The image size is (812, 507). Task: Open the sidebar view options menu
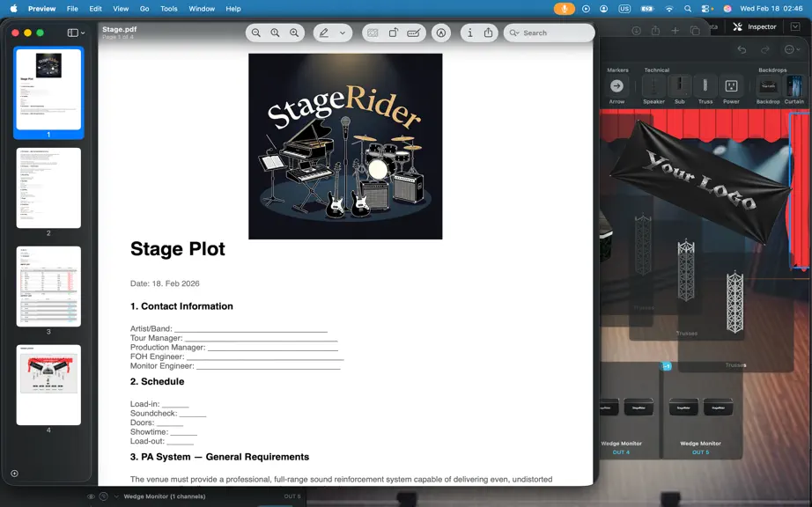click(76, 33)
